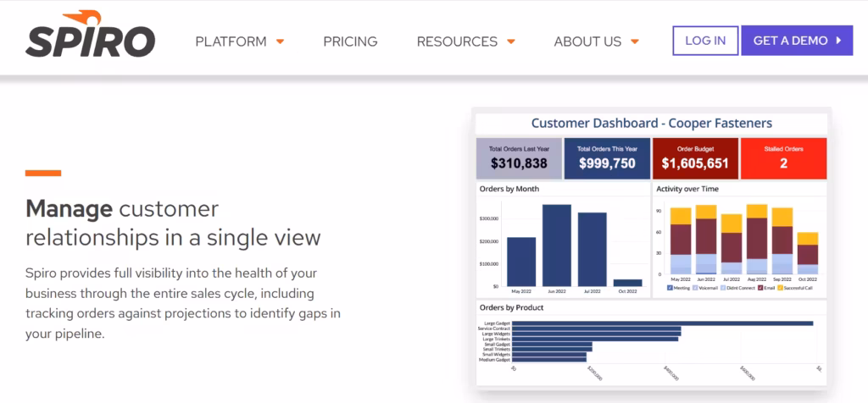Screen dimensions: 868x403
Task: Click the arrow icon in GET A DEMO
Action: [838, 41]
